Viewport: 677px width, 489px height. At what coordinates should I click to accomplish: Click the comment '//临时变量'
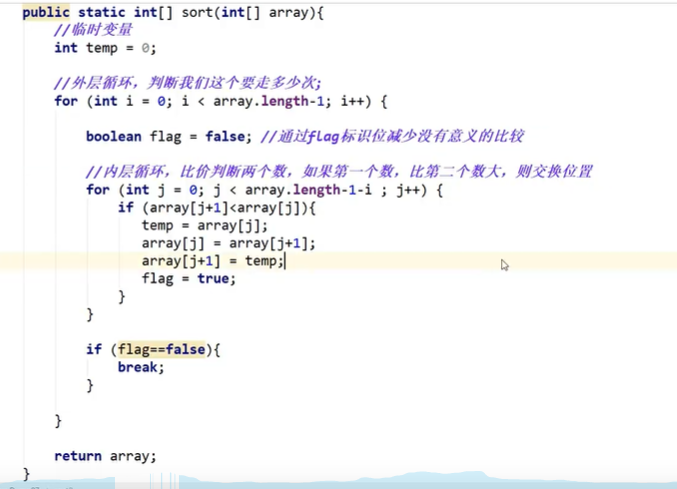tap(93, 30)
